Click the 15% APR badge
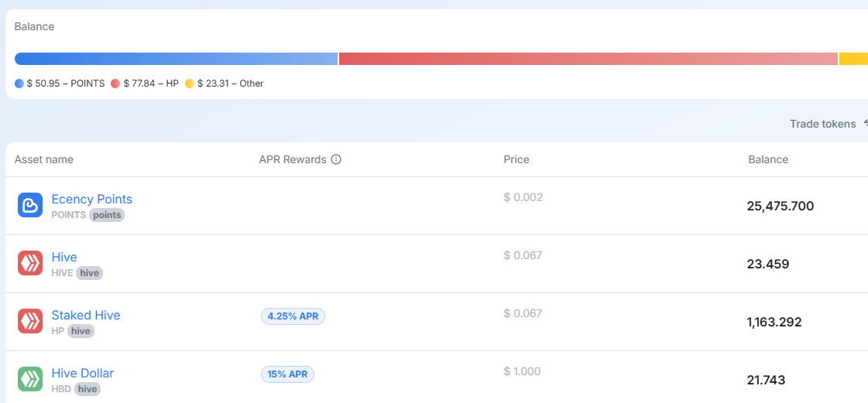This screenshot has height=403, width=868. [x=287, y=374]
